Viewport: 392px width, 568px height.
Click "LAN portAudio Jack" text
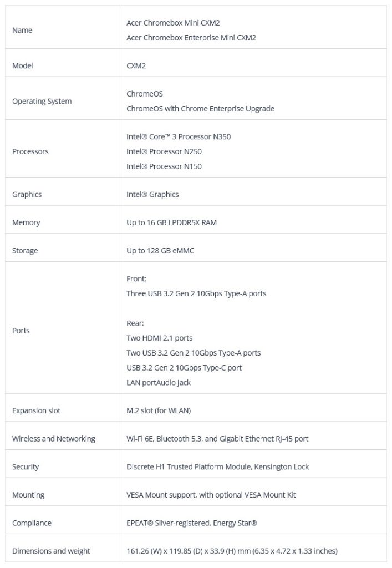[x=159, y=383]
